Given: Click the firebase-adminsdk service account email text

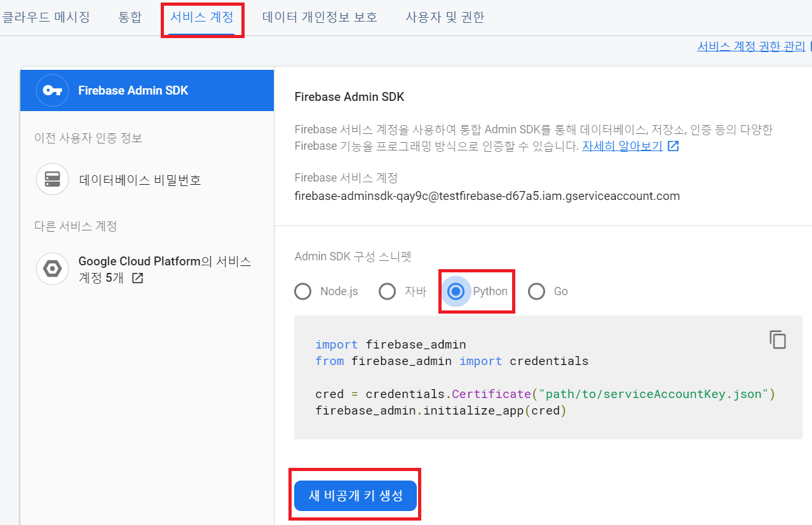Looking at the screenshot, I should 487,196.
